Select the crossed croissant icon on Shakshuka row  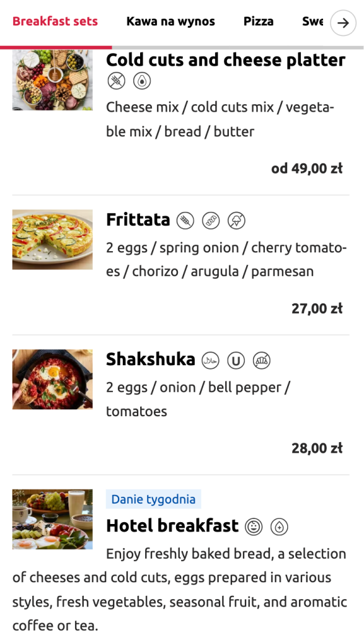[262, 360]
